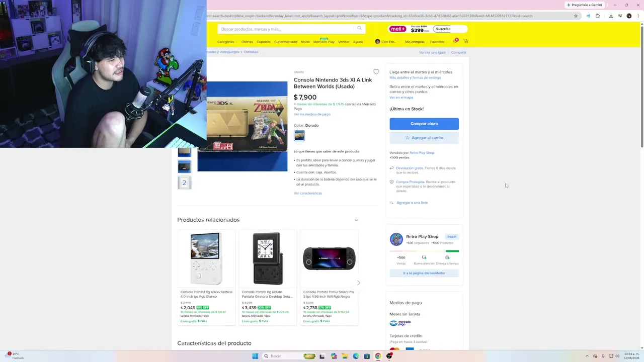Click the Pregúntale a Gemini button
This screenshot has height=362, width=644.
(x=584, y=5)
